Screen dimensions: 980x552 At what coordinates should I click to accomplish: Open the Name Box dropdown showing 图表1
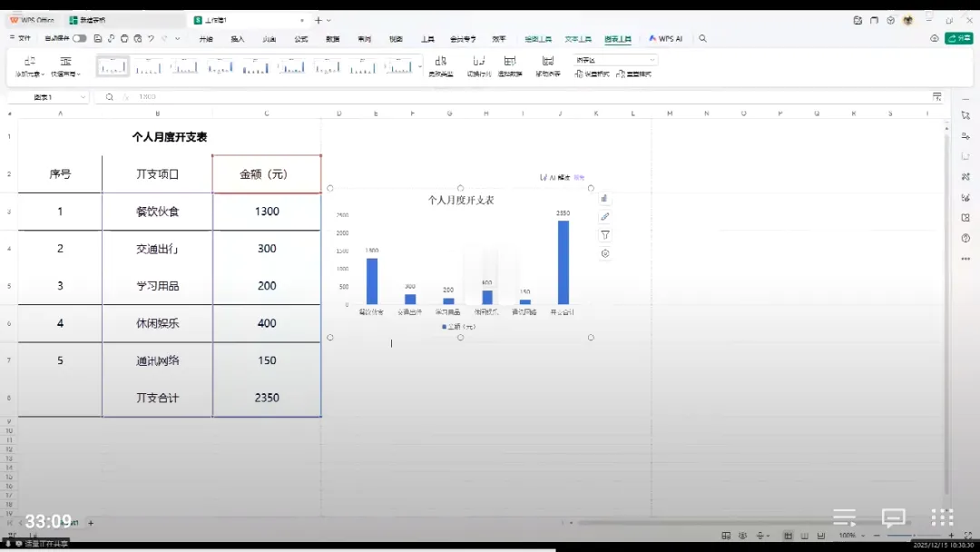tap(83, 97)
